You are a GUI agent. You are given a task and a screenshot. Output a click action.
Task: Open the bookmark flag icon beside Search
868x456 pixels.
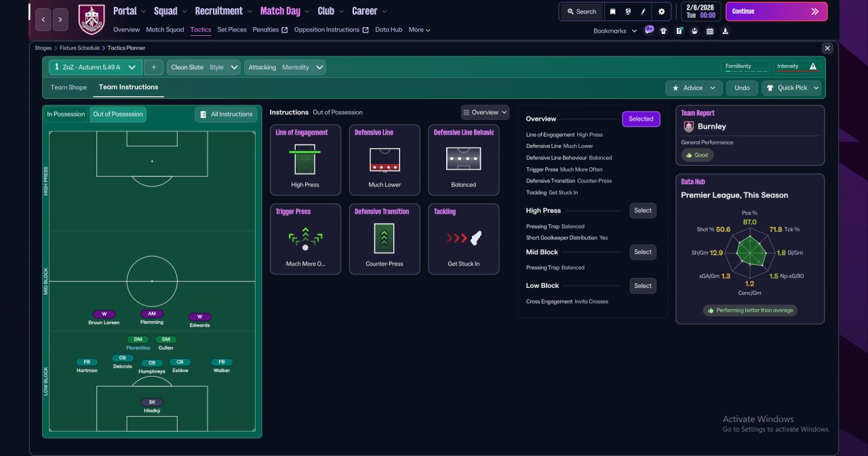click(x=613, y=12)
